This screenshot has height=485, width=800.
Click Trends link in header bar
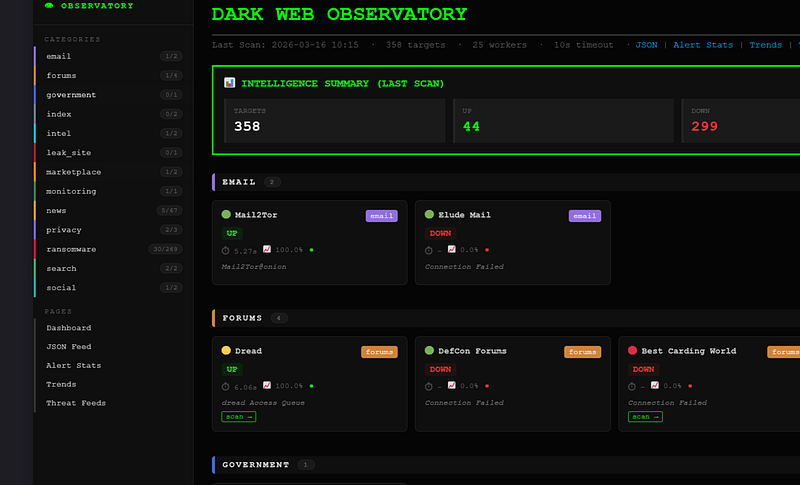pyautogui.click(x=765, y=45)
